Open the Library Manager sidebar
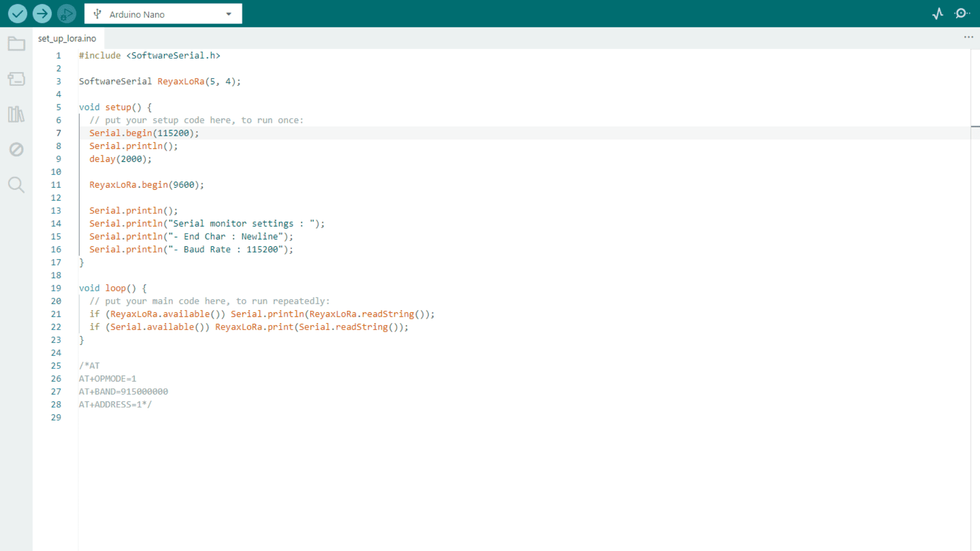The width and height of the screenshot is (980, 551). coord(16,114)
